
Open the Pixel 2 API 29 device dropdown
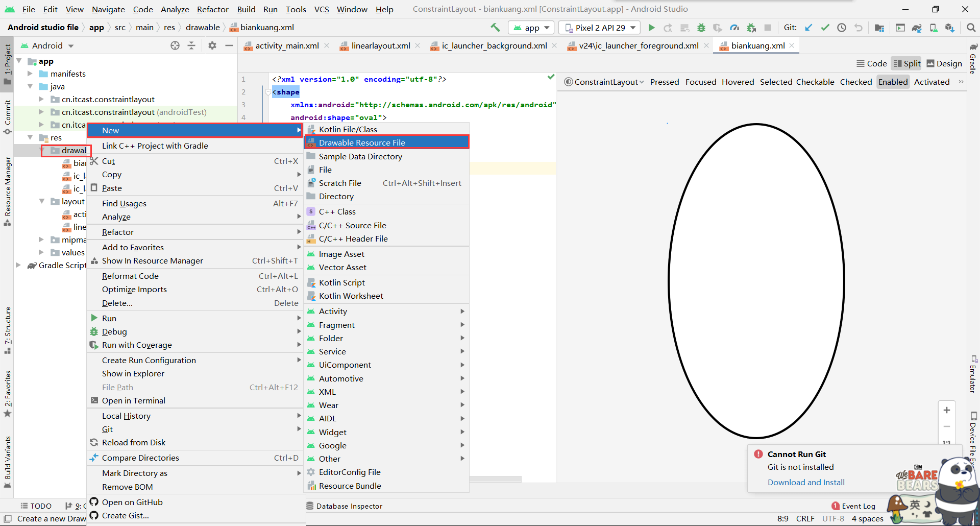click(x=599, y=28)
